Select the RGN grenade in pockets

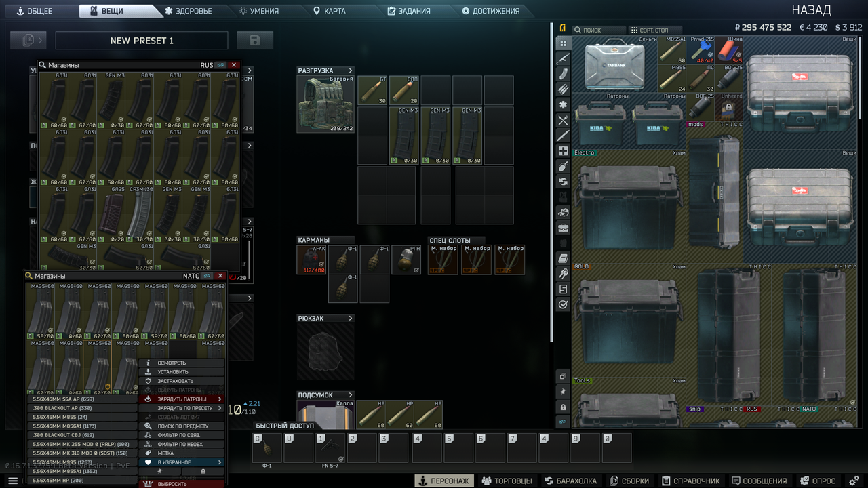coord(406,260)
